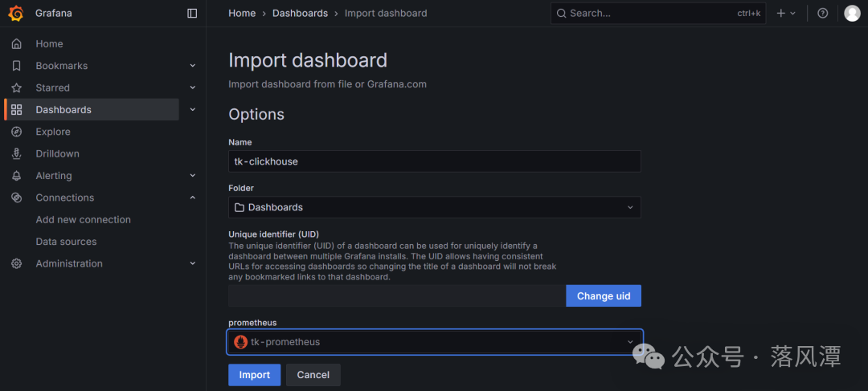Click the ctrl+k shortcut hint
The height and width of the screenshot is (391, 868).
[749, 14]
